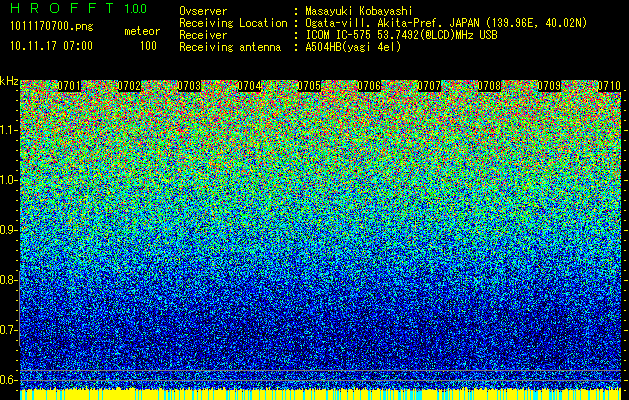Click the 0.9 kHz axis label
The height and width of the screenshot is (400, 629).
coord(9,230)
